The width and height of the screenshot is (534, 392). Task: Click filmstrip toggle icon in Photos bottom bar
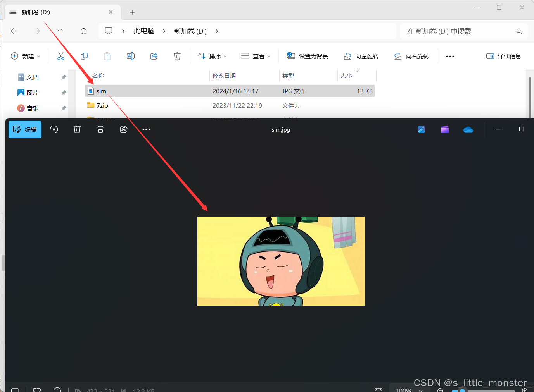pos(15,390)
